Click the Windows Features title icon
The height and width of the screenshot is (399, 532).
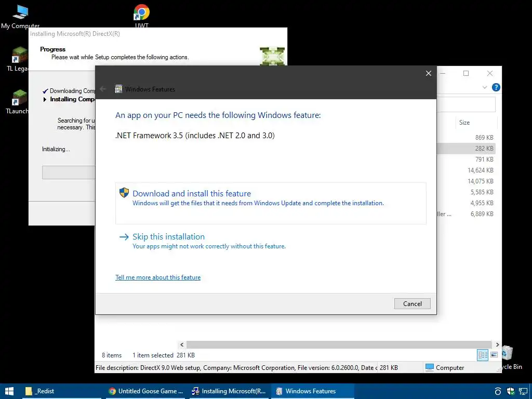coord(118,89)
